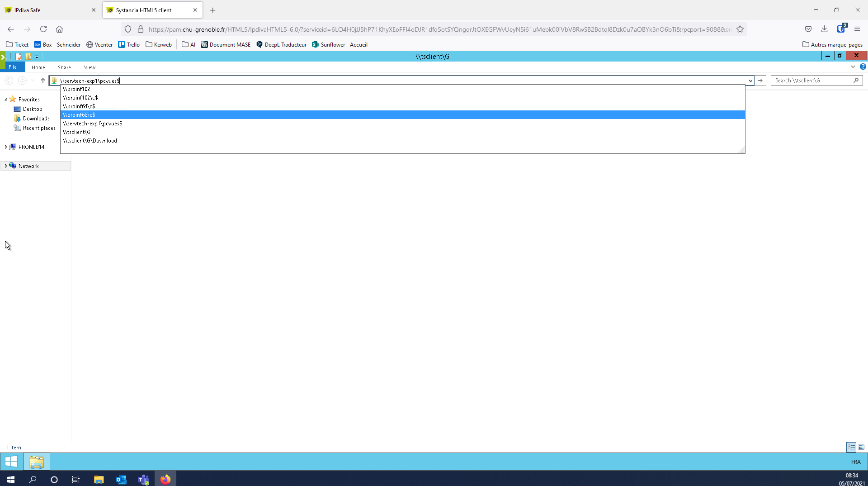The image size is (868, 486).
Task: Expand the address bar history dropdown
Action: (x=750, y=81)
